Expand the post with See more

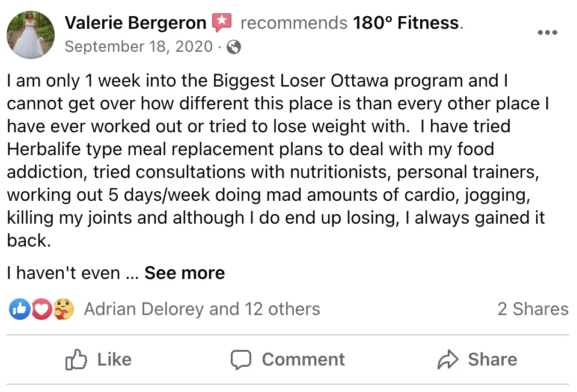pos(185,273)
